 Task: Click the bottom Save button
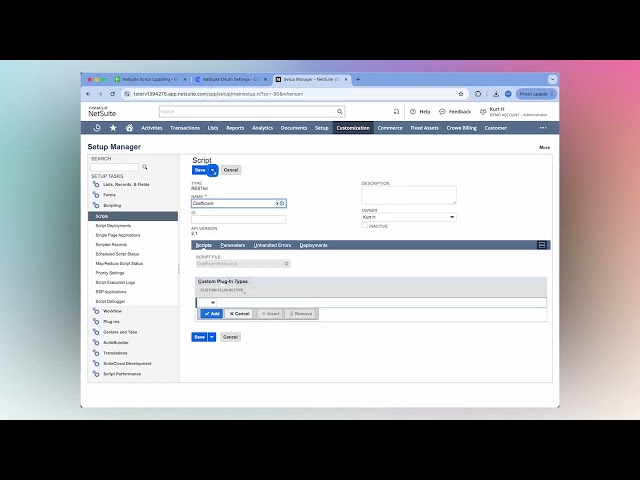(200, 337)
